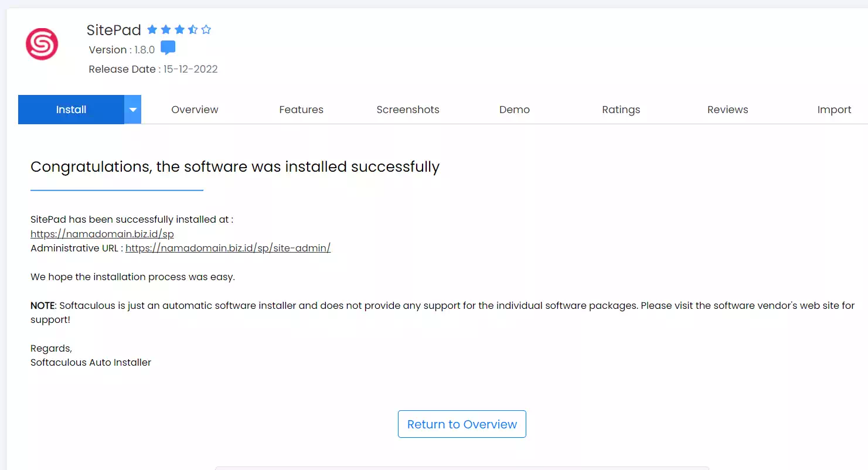Image resolution: width=868 pixels, height=470 pixels.
Task: Go to the Demo tab
Action: (x=515, y=110)
